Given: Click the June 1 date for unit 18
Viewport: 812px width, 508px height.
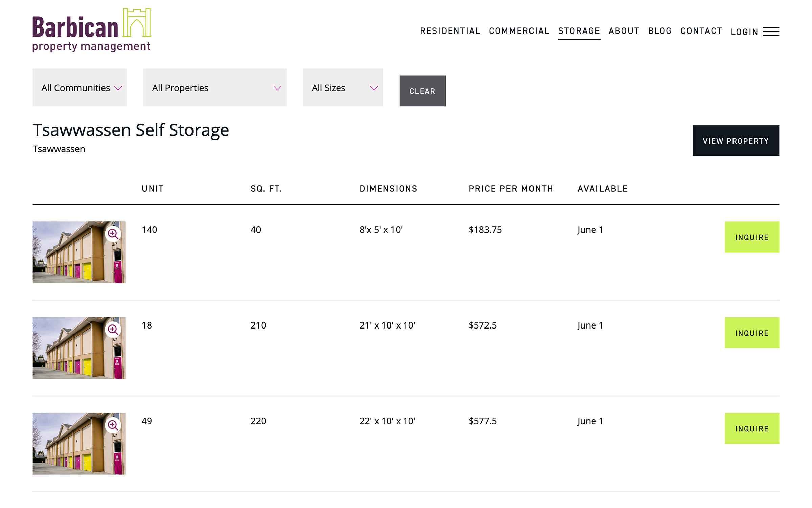Looking at the screenshot, I should point(590,326).
